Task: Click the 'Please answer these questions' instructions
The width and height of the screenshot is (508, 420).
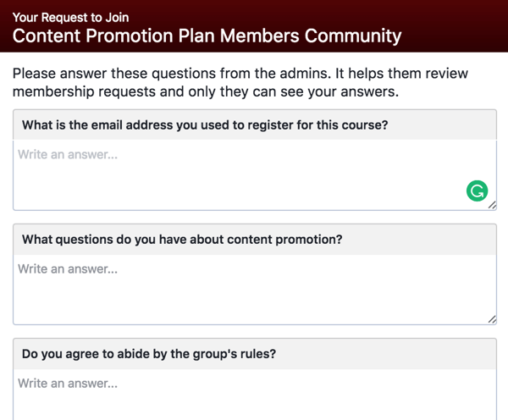Action: (240, 74)
